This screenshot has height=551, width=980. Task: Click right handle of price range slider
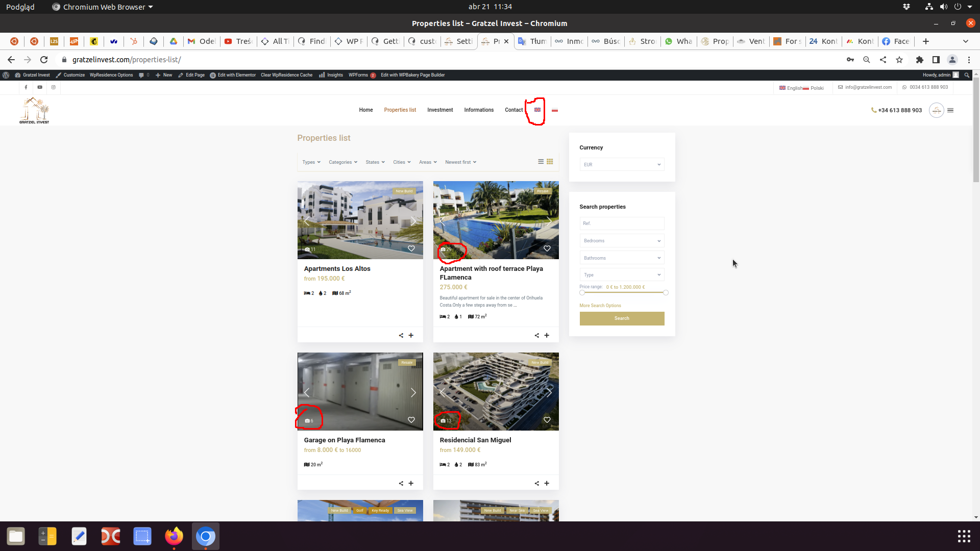pyautogui.click(x=666, y=293)
